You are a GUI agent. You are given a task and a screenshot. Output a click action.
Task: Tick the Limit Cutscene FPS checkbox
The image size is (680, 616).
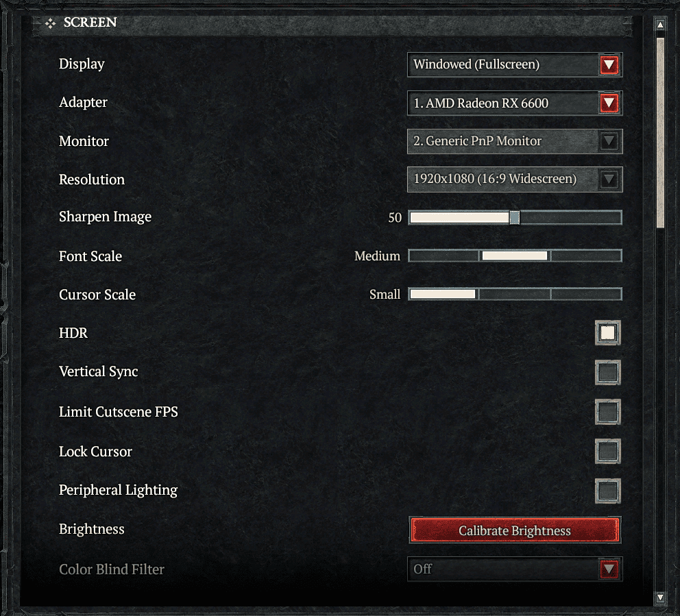(x=607, y=411)
